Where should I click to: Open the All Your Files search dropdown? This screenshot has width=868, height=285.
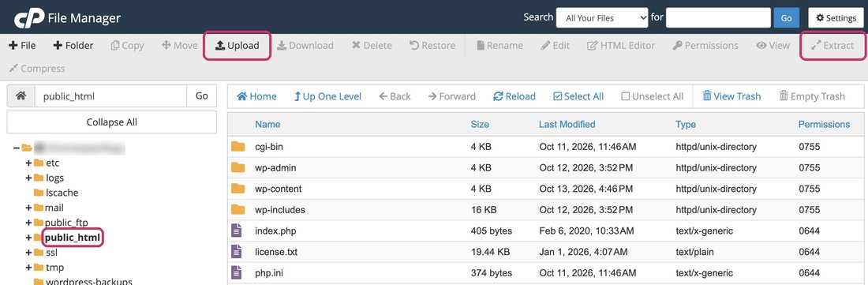[602, 17]
